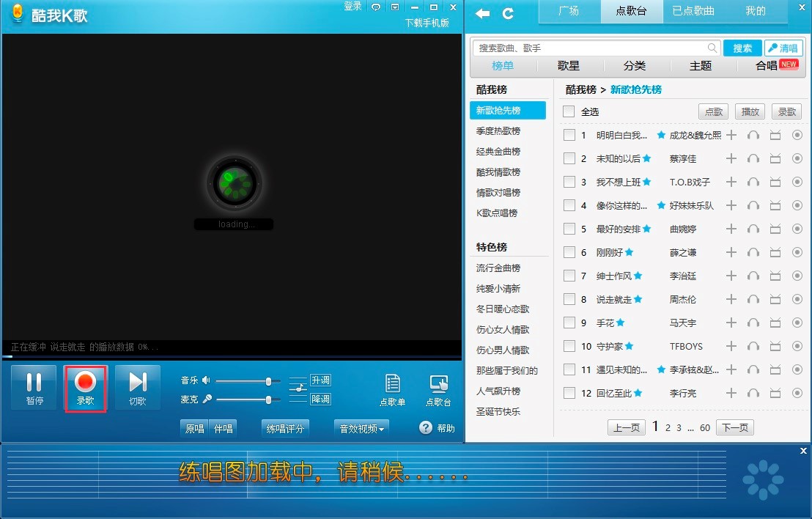Click the MV icon for 手花
The image size is (812, 519).
point(775,323)
